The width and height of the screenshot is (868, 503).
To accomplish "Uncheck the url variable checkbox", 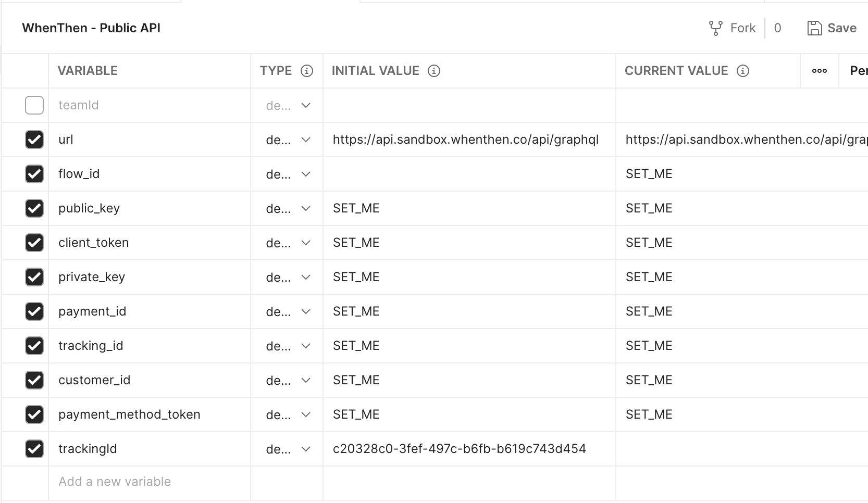I will tap(34, 140).
